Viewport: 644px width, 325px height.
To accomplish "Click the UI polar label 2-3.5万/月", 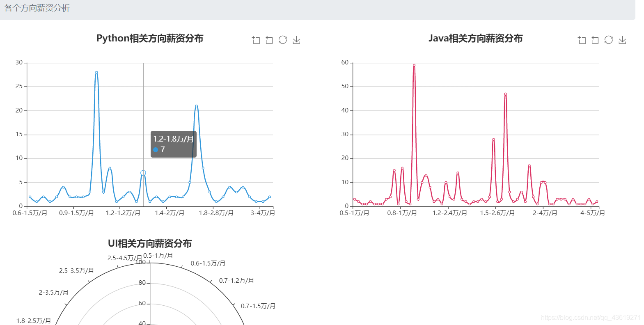I will click(x=54, y=292).
